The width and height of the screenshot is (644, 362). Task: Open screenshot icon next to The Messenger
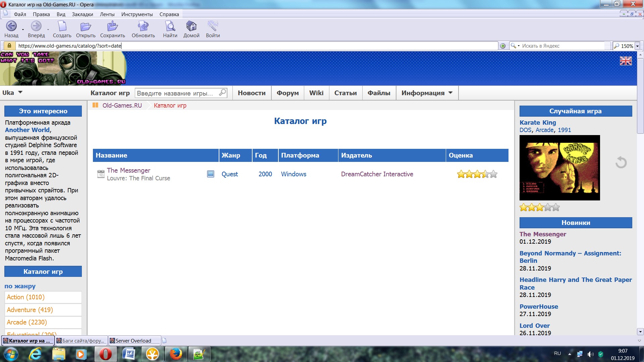[x=210, y=174]
